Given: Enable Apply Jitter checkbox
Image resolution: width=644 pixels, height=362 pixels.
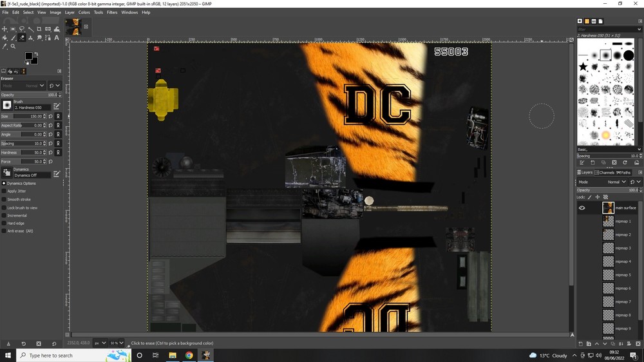Looking at the screenshot, I should point(4,191).
